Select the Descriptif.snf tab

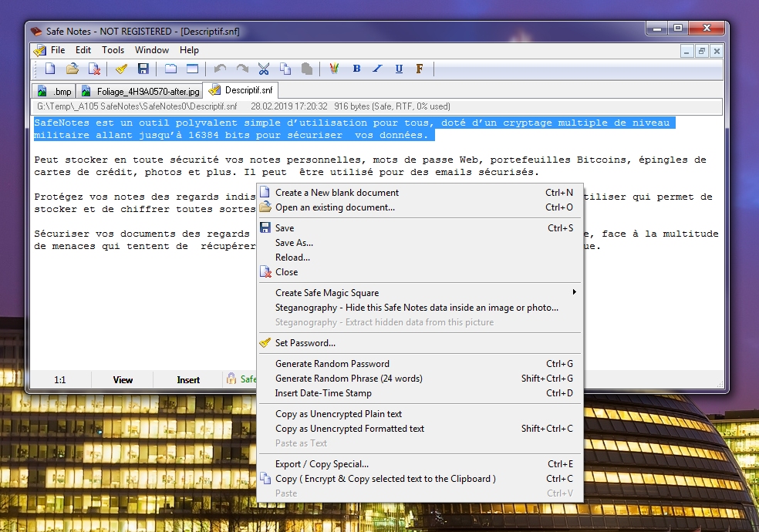tap(241, 90)
